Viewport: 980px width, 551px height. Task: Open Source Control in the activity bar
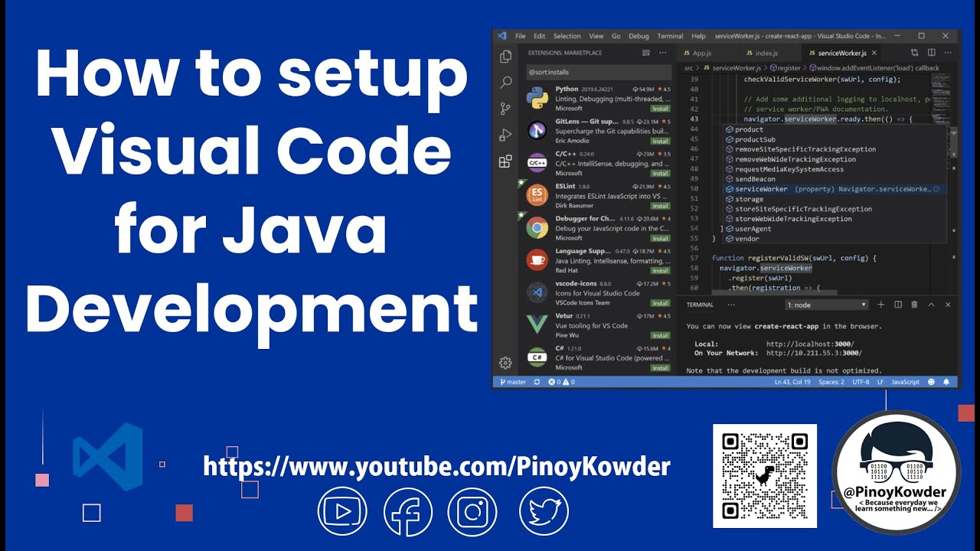[x=505, y=109]
